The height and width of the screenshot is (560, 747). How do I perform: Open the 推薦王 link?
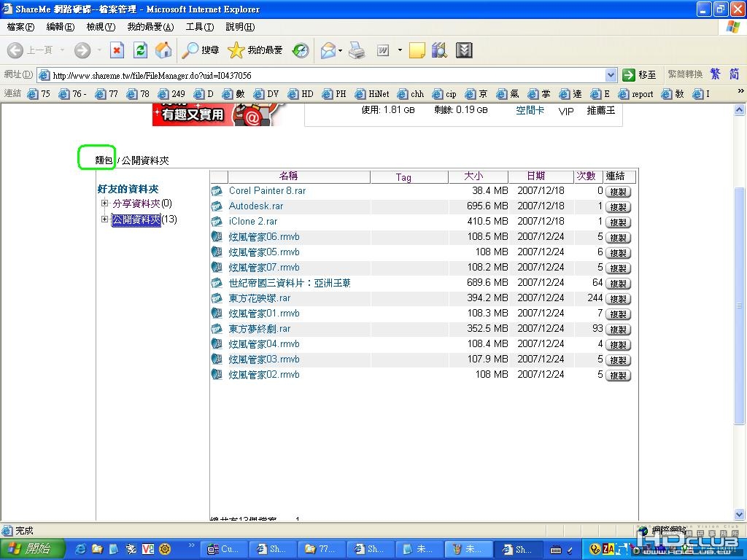pyautogui.click(x=601, y=111)
